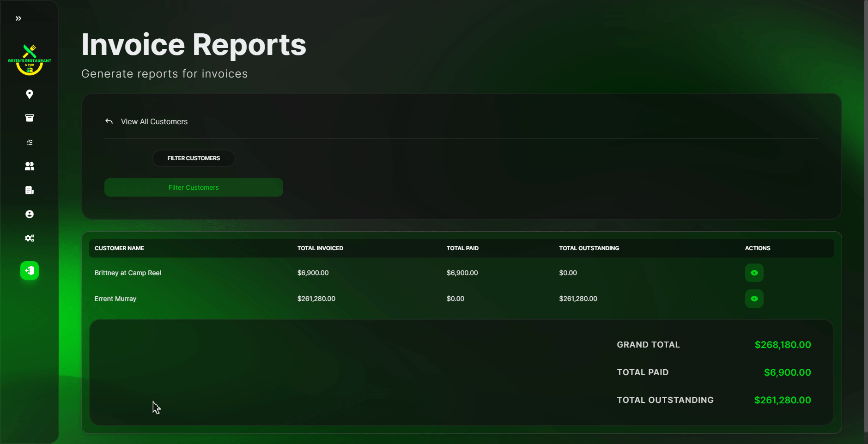Open the location pin sidebar item
868x444 pixels.
pyautogui.click(x=30, y=94)
